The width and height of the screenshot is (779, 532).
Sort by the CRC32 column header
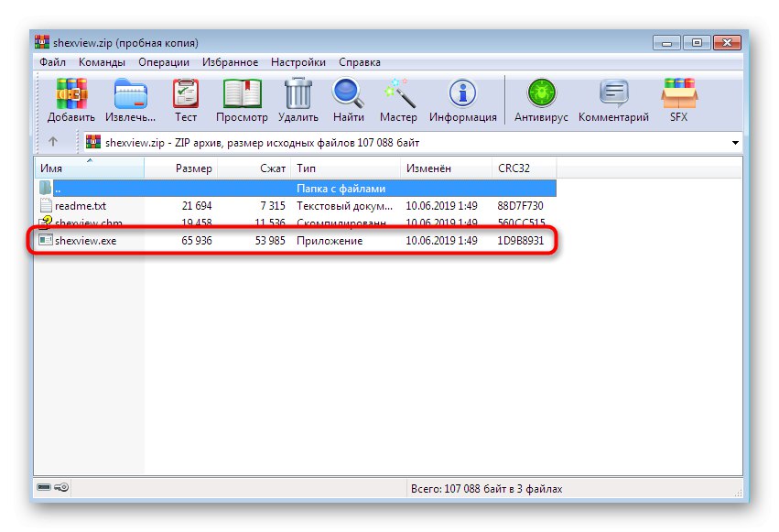(525, 168)
